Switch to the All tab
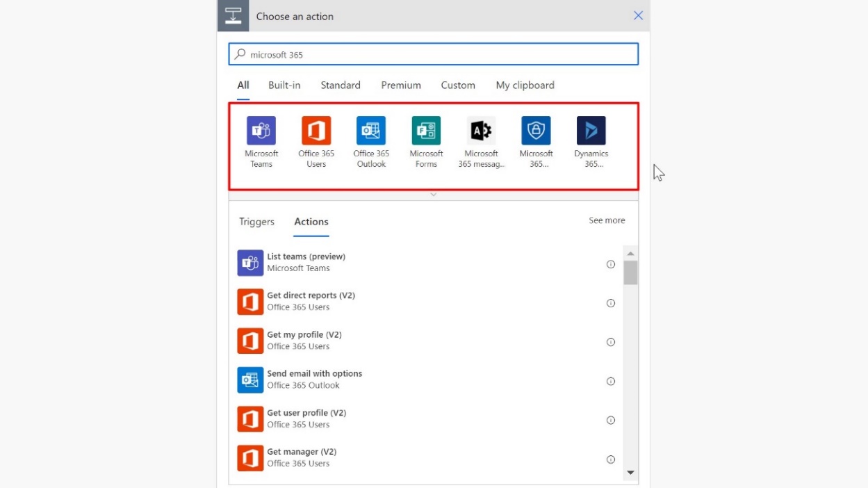The image size is (868, 488). pos(243,86)
